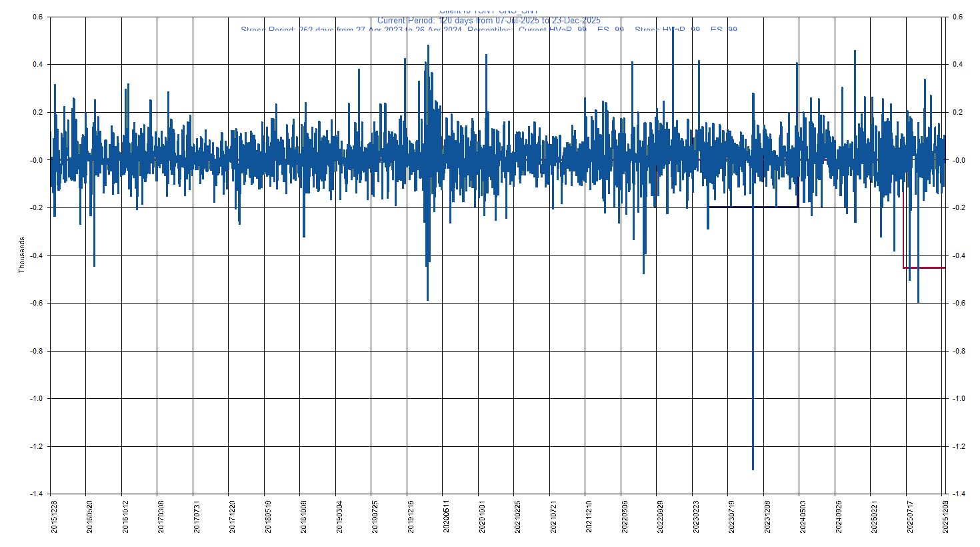Click the left axis -1.0 value label
980x547 pixels.
point(37,398)
